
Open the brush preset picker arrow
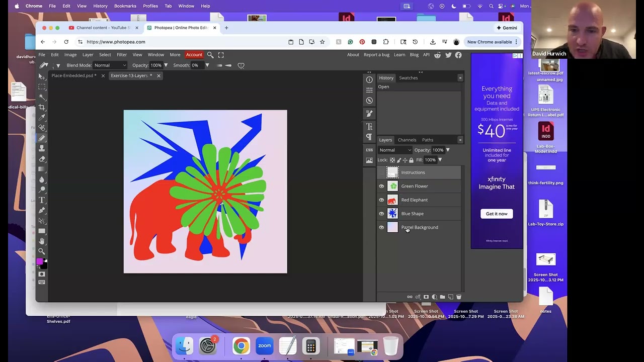coord(58,66)
